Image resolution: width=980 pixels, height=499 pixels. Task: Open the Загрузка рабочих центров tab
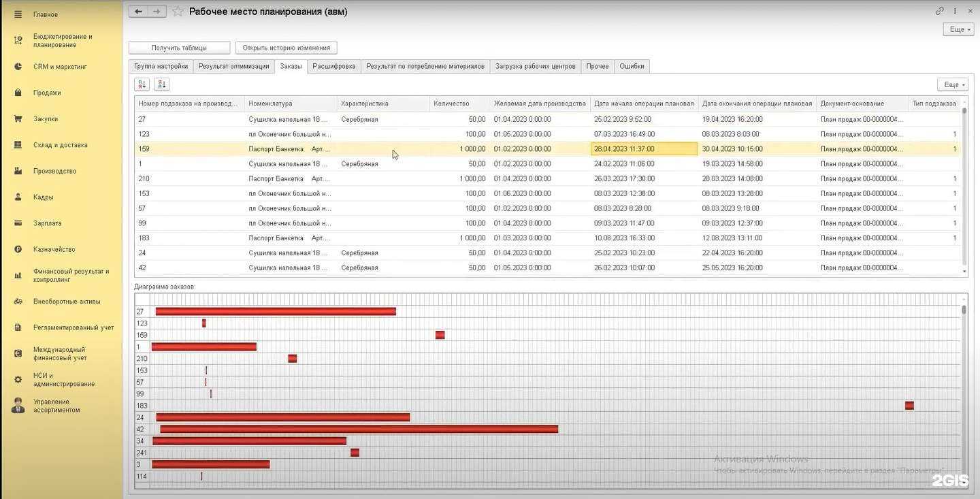pyautogui.click(x=536, y=66)
